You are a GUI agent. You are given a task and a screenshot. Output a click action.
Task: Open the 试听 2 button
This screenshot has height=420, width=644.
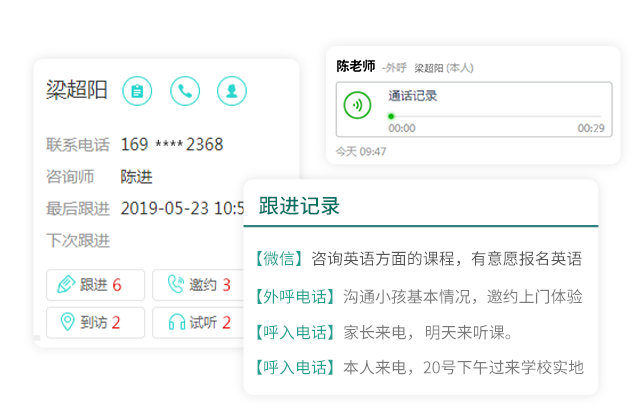(198, 323)
